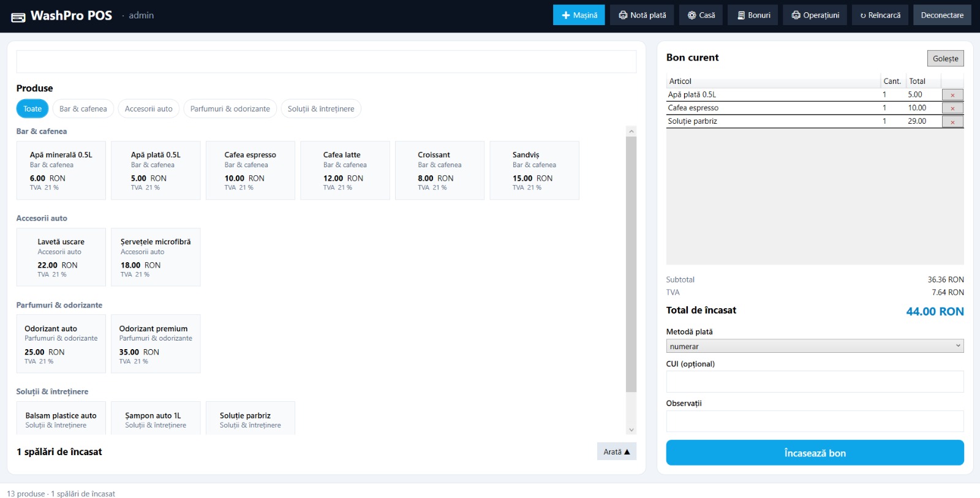Add Odorizant auto product card
This screenshot has height=498, width=980.
point(61,344)
